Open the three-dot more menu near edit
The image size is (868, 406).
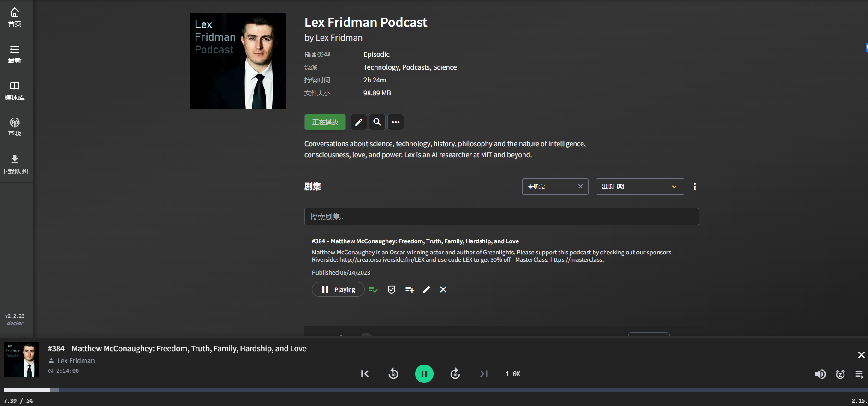(396, 122)
